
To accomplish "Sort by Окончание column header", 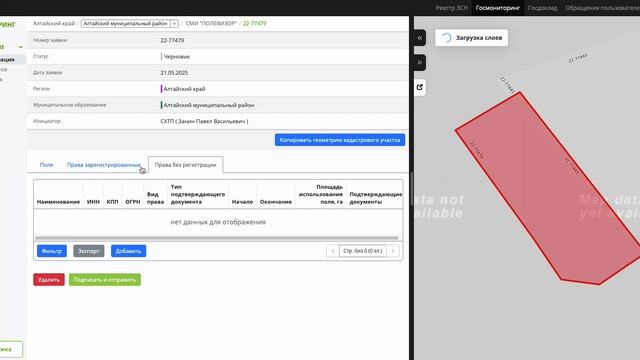I will point(276,202).
